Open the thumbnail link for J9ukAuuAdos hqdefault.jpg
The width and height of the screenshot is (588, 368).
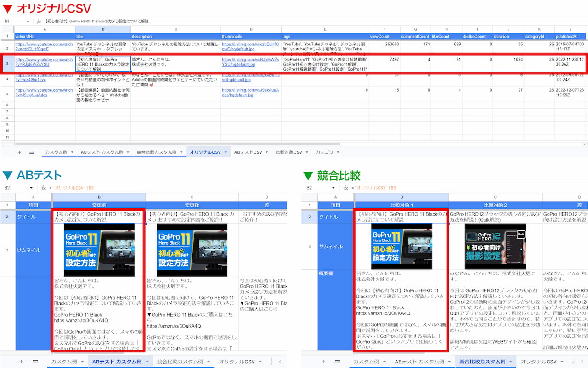250,93
